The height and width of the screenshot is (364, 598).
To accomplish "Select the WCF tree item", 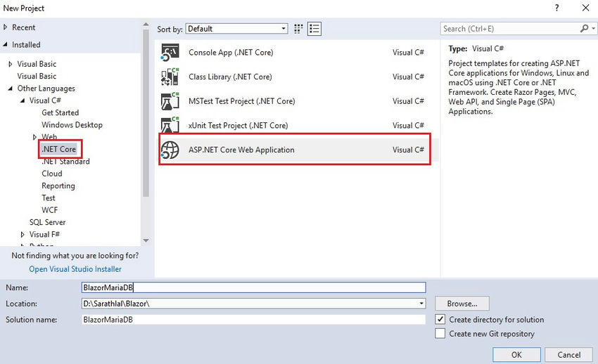I will [x=49, y=210].
